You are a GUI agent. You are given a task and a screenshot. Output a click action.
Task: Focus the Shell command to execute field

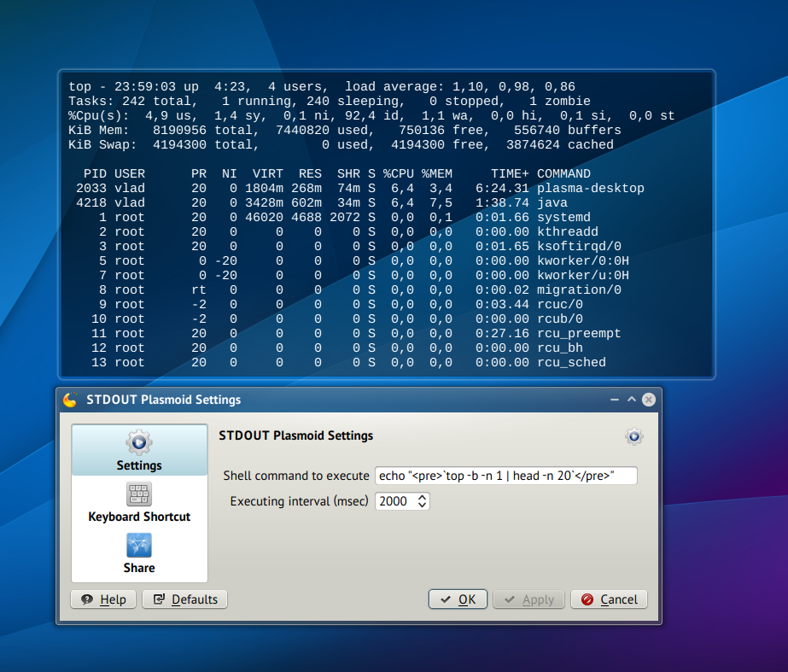click(506, 476)
